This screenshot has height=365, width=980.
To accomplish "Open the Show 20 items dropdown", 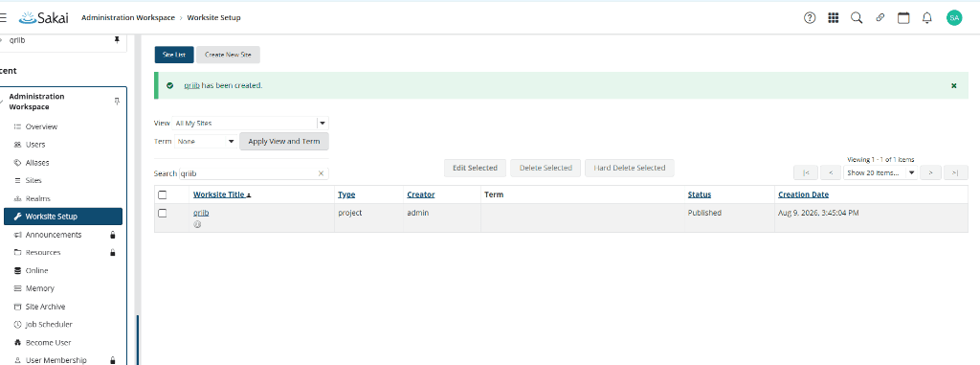I will 880,172.
